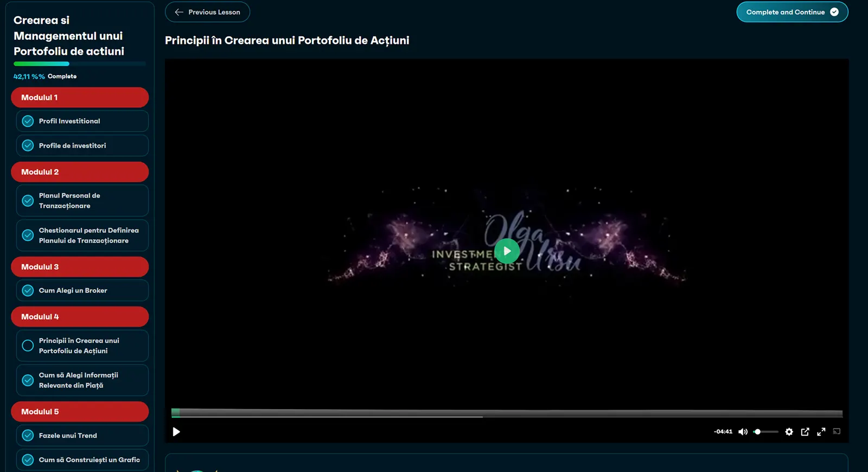This screenshot has height=472, width=868.
Task: Start playback with bottom-left play icon
Action: [x=176, y=432]
